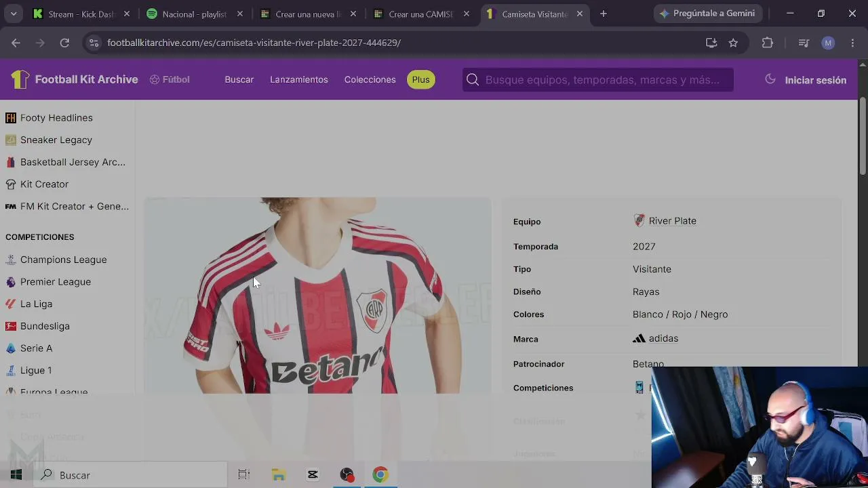Click the Pregúntale a Gemini button

pyautogui.click(x=709, y=14)
